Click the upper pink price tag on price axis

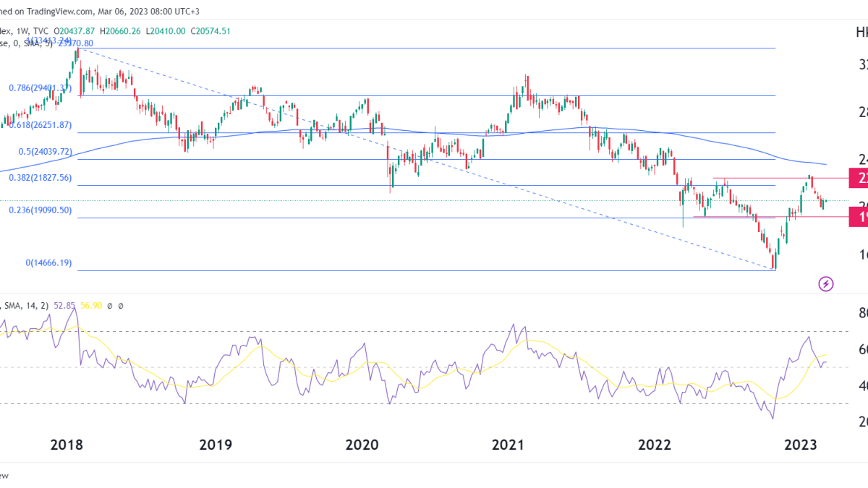(859, 178)
